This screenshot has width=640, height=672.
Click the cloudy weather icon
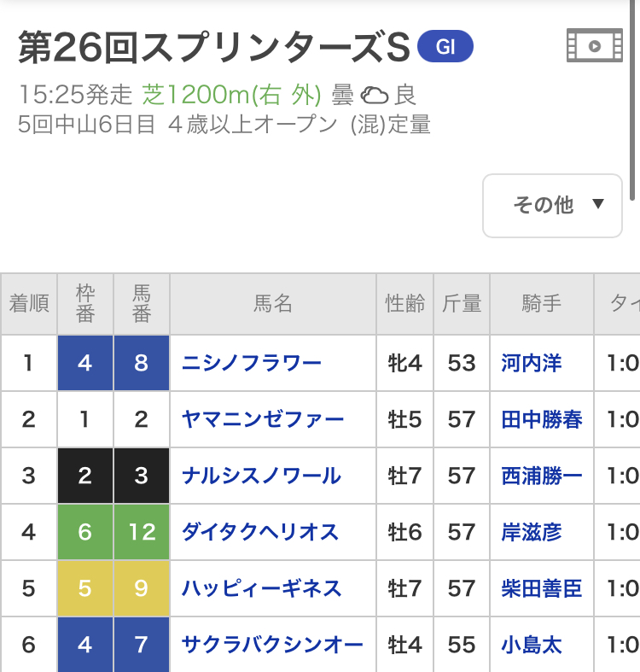[375, 95]
